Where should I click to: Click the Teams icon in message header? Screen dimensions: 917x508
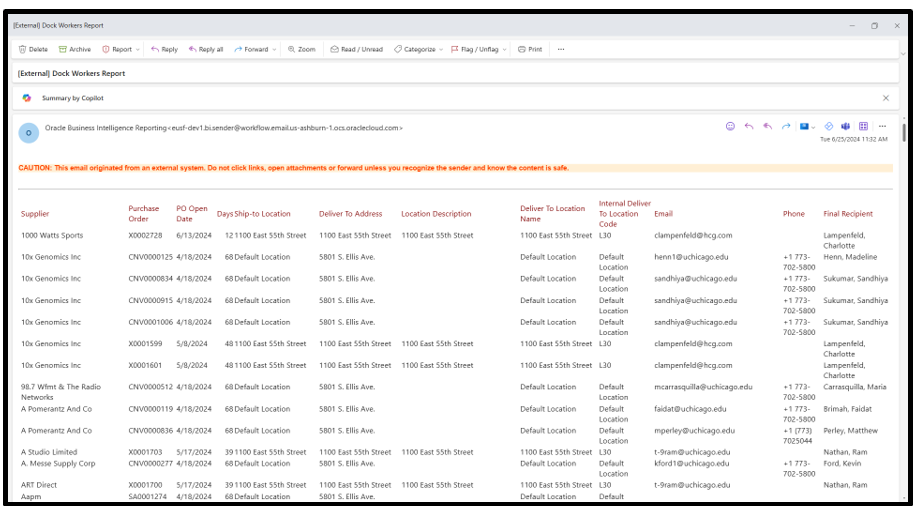point(846,126)
